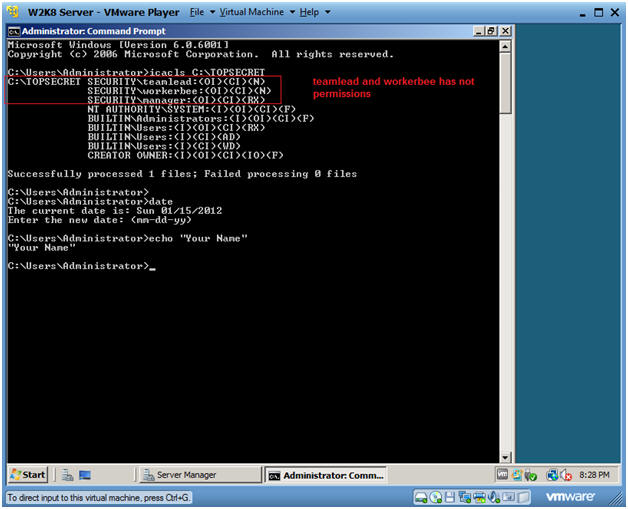Click the Help menu dropdown arrow
This screenshot has width=628, height=509.
click(x=328, y=12)
